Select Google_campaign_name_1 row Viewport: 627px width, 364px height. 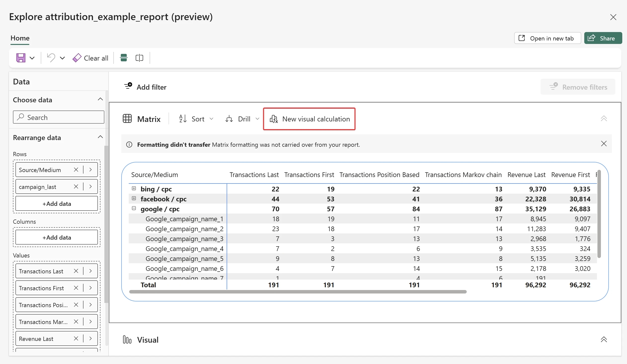pyautogui.click(x=363, y=219)
